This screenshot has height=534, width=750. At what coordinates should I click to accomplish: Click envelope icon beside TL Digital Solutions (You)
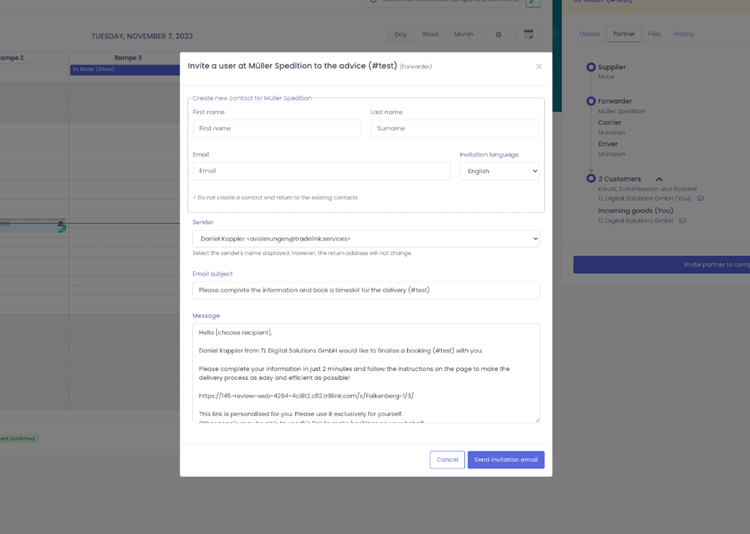pos(701,198)
